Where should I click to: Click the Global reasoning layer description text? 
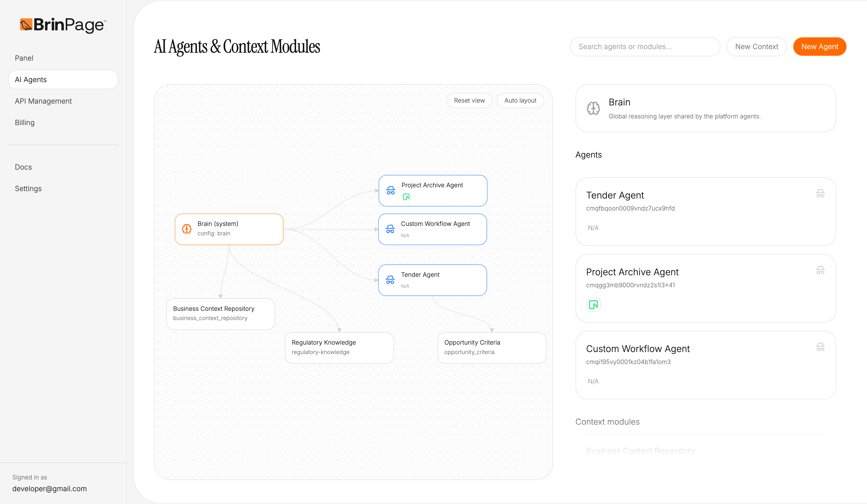[684, 116]
